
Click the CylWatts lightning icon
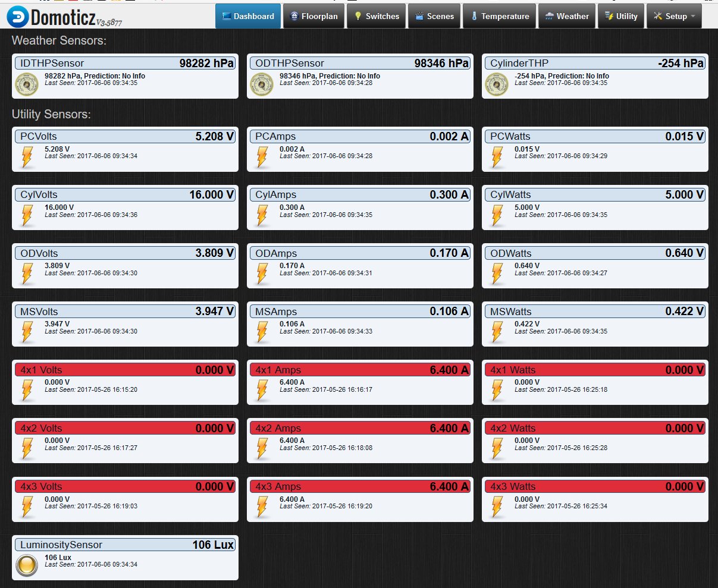coord(497,215)
